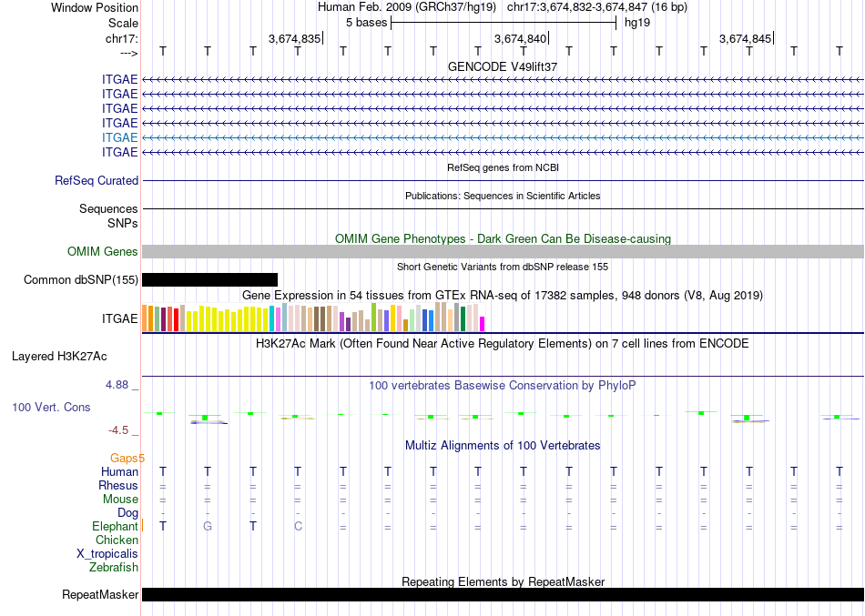
Task: Select the Elephant alignment row label
Action: click(x=116, y=526)
